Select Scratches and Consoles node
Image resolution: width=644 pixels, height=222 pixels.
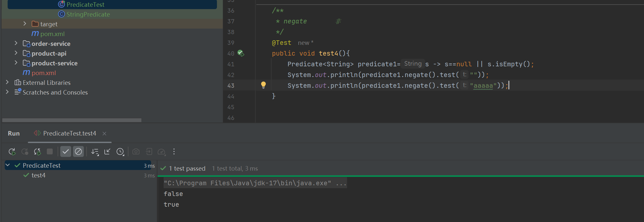55,92
